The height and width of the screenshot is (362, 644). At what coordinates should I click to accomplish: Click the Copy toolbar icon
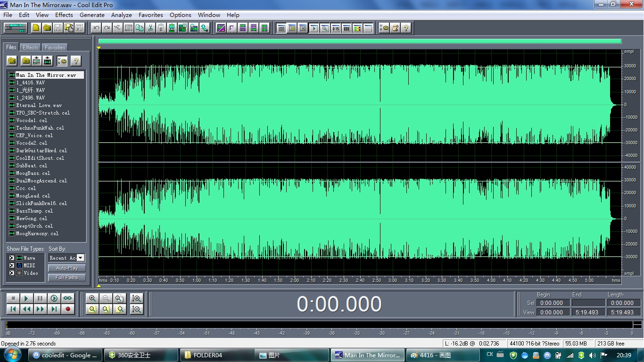coord(140,28)
